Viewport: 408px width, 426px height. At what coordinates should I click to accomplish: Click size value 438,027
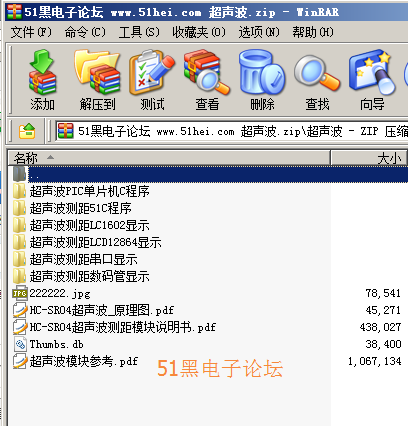(x=380, y=327)
